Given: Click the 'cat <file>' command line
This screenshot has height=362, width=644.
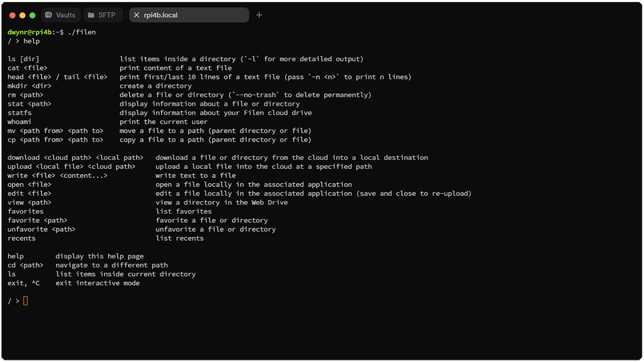Looking at the screenshot, I should click(x=26, y=67).
